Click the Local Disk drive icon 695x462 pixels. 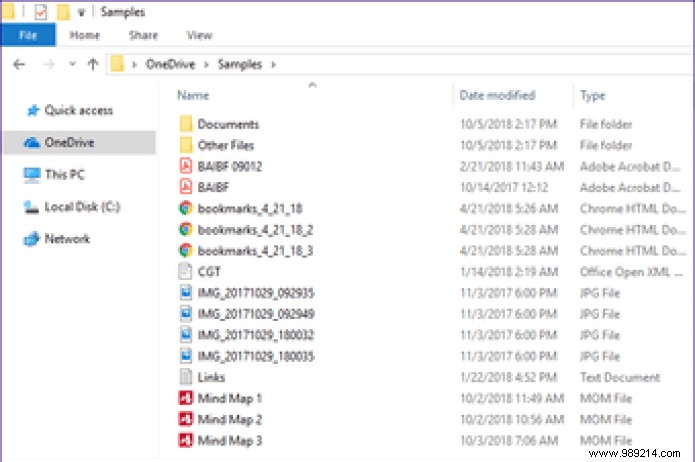point(31,207)
